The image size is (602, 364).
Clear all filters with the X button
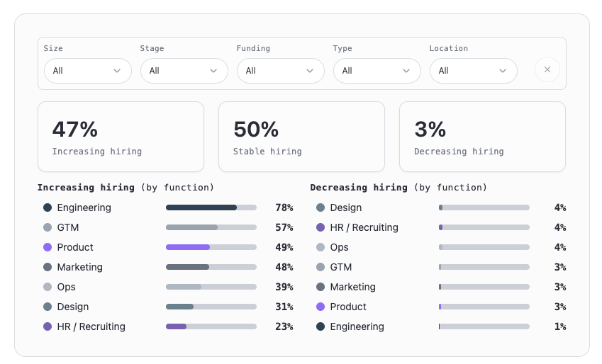click(547, 70)
